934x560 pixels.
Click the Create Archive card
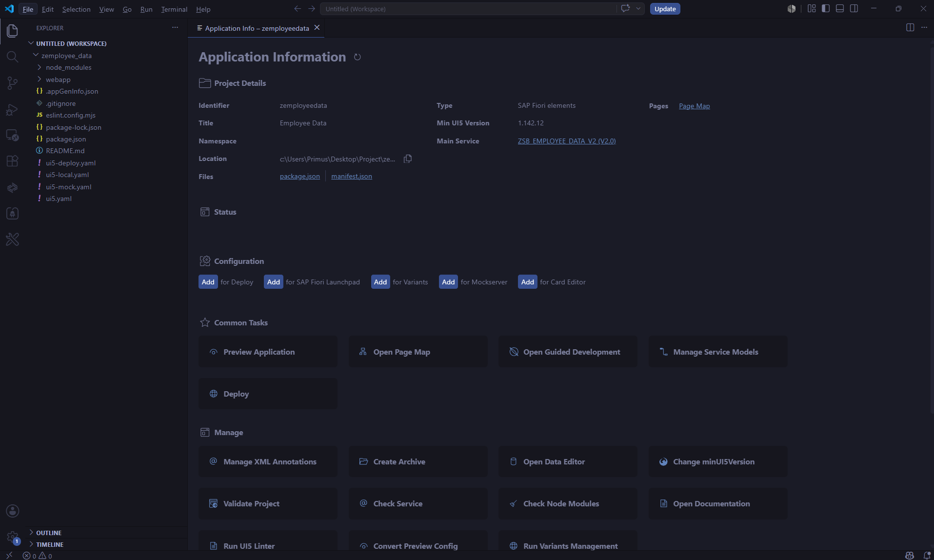click(418, 461)
